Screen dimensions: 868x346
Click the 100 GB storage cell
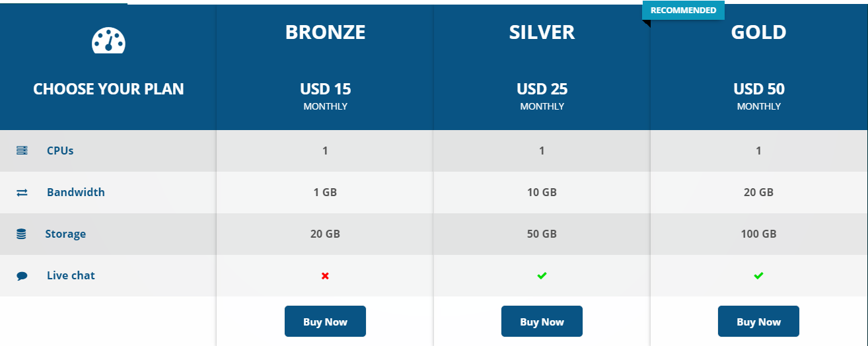pos(758,234)
